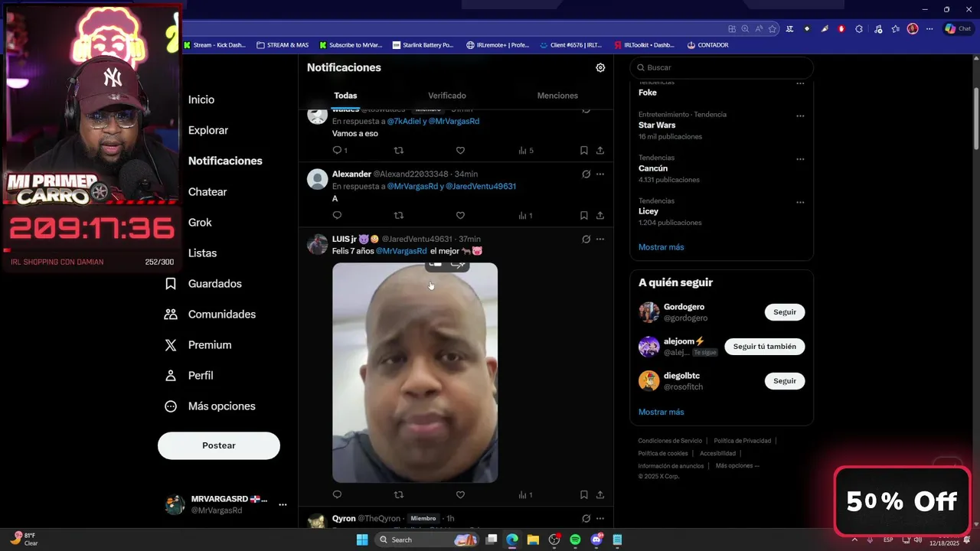The image size is (980, 551).
Task: Bookmark Alexander's post
Action: pos(583,216)
